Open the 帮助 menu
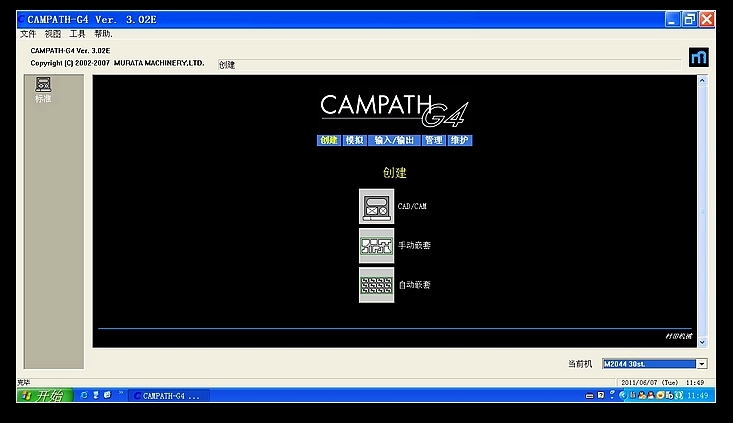The width and height of the screenshot is (733, 423). [x=103, y=34]
